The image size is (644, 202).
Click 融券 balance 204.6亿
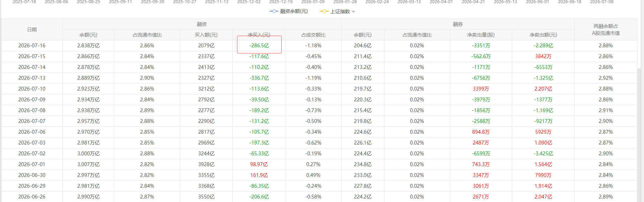point(362,46)
